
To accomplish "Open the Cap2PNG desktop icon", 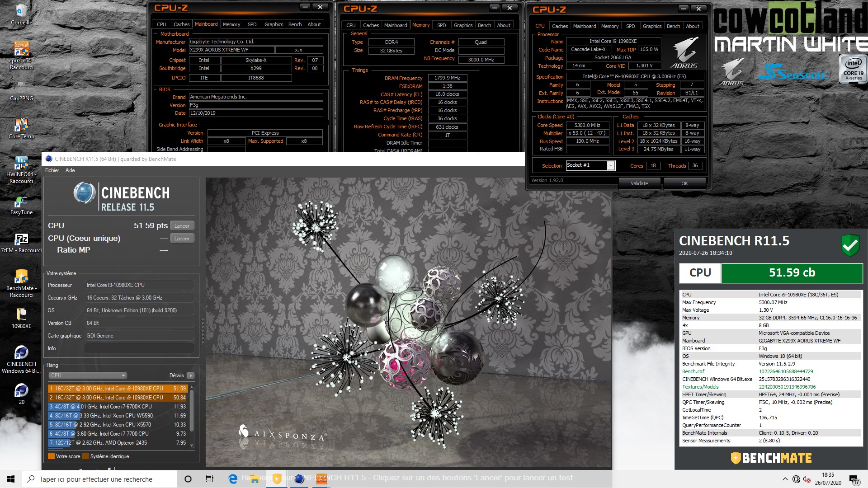I will [21, 91].
